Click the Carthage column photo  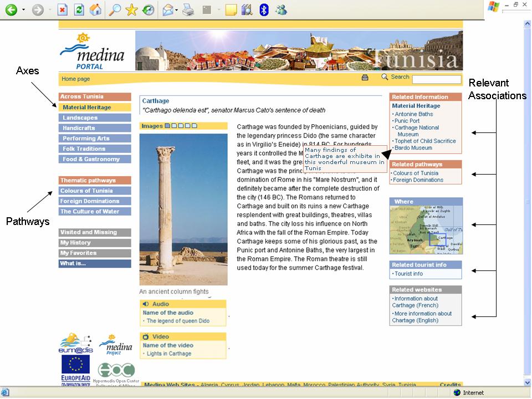click(x=183, y=209)
